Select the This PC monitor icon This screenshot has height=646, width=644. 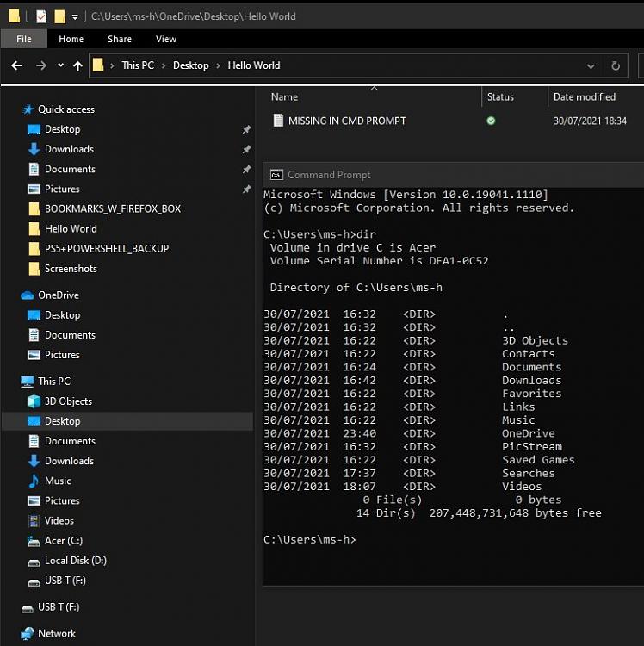pos(28,382)
